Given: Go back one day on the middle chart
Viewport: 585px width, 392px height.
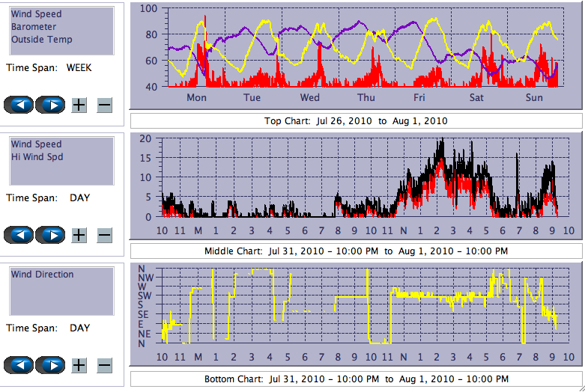Looking at the screenshot, I should click(19, 235).
